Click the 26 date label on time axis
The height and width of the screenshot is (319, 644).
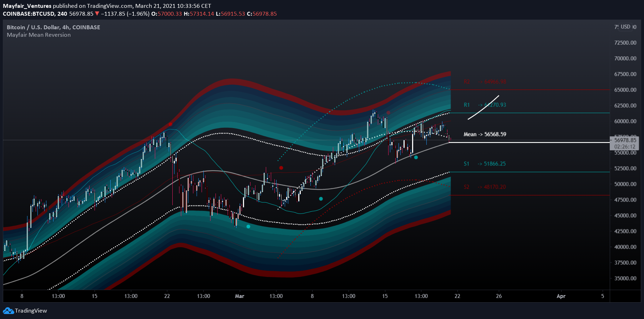coord(499,296)
